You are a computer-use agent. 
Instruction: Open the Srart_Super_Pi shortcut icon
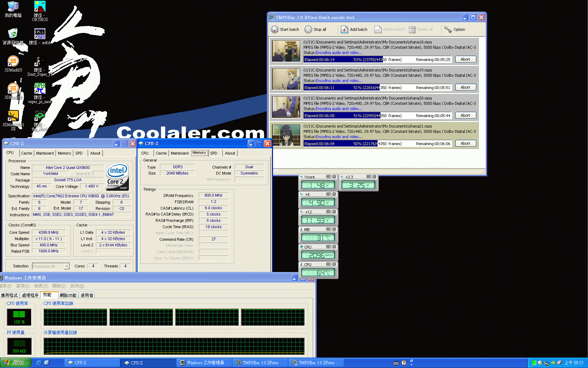[40, 66]
